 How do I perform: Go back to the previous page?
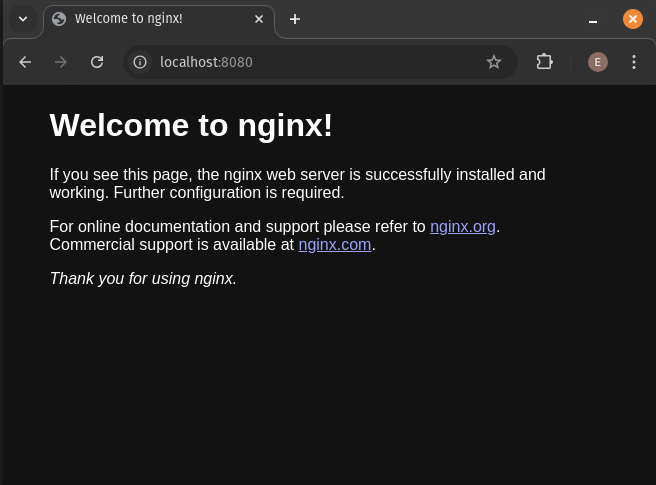click(25, 62)
